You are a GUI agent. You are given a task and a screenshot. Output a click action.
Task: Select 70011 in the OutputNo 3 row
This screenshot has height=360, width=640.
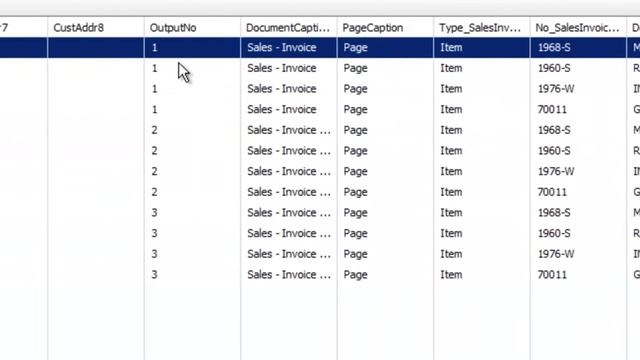coord(578,275)
